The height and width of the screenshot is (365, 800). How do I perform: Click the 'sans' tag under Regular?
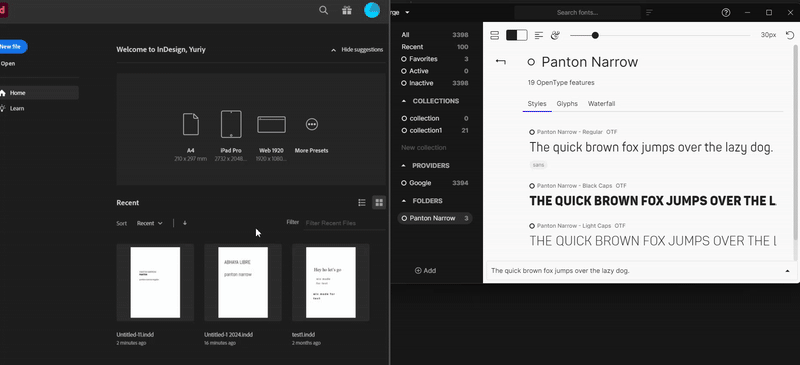(x=538, y=165)
